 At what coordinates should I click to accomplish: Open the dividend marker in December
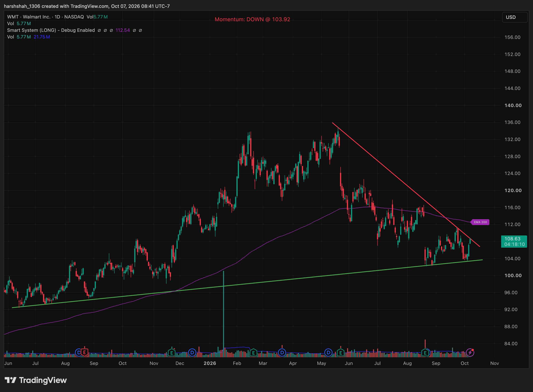tap(192, 353)
